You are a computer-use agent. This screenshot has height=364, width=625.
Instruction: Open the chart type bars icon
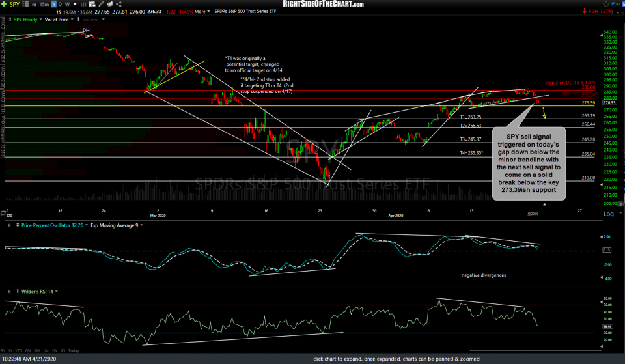tap(84, 4)
